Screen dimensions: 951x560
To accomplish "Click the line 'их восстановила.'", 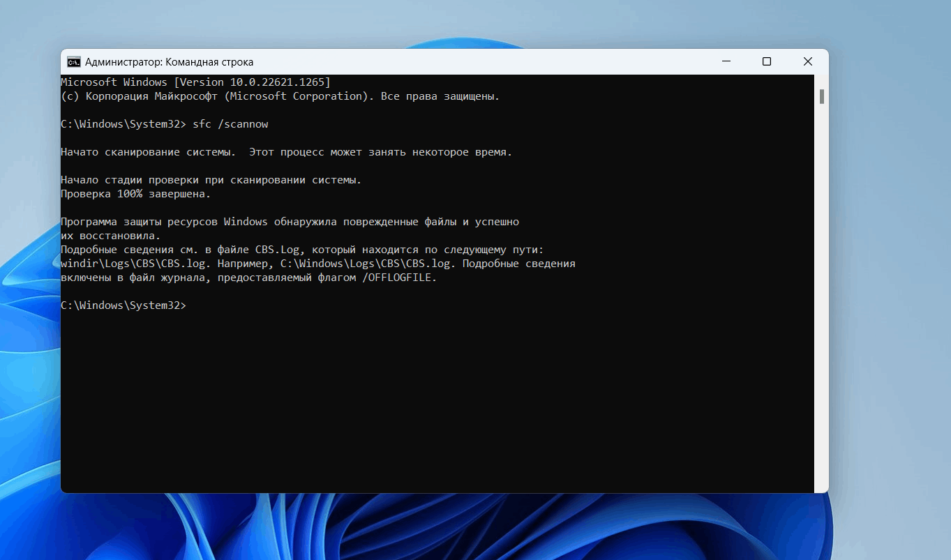I will pos(111,236).
